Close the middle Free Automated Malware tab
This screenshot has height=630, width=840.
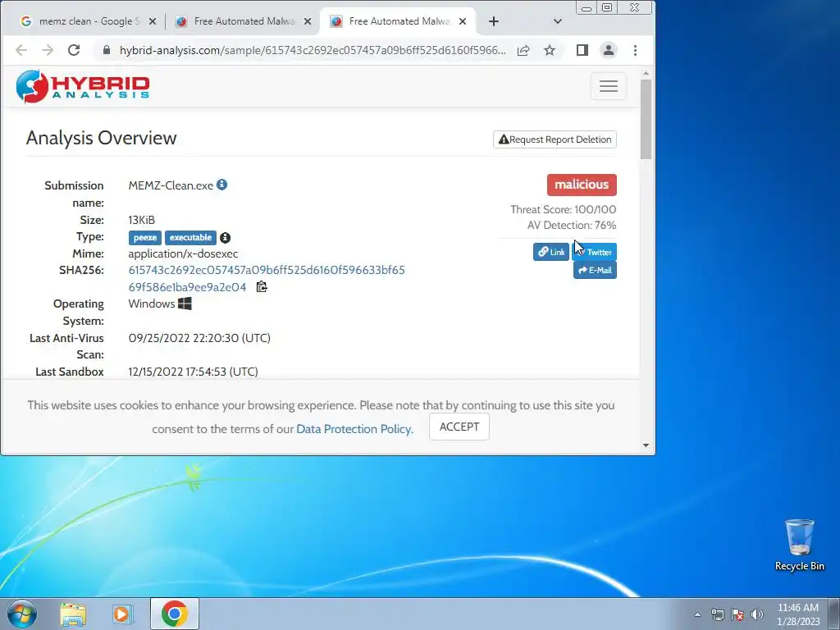[308, 21]
